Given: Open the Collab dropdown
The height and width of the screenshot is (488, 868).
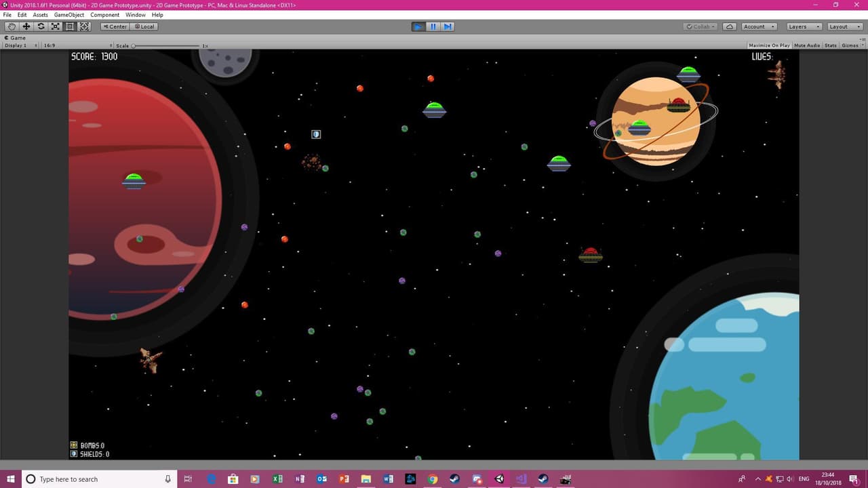Looking at the screenshot, I should 701,26.
